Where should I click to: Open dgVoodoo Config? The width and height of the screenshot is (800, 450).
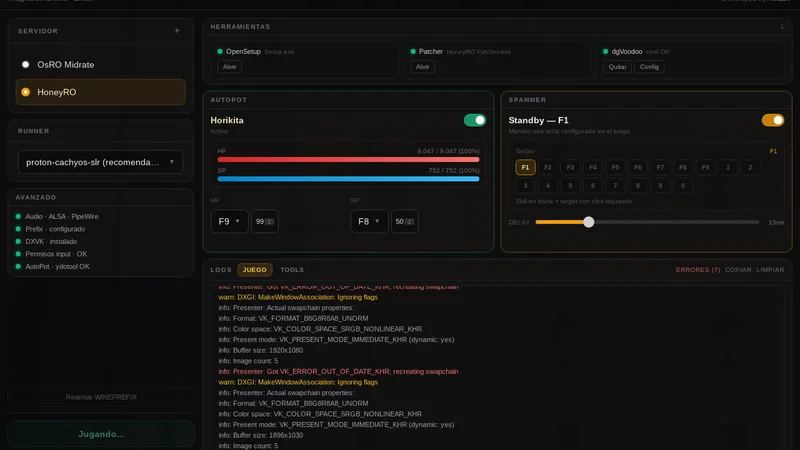click(649, 67)
